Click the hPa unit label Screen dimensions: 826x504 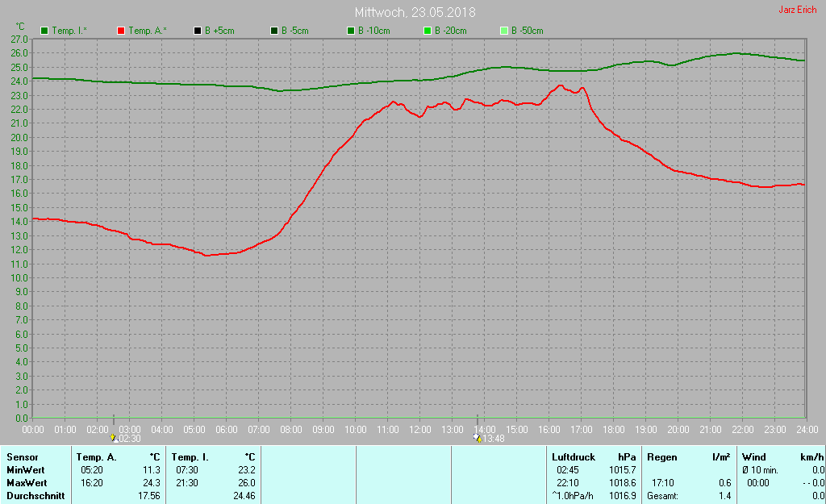(627, 457)
